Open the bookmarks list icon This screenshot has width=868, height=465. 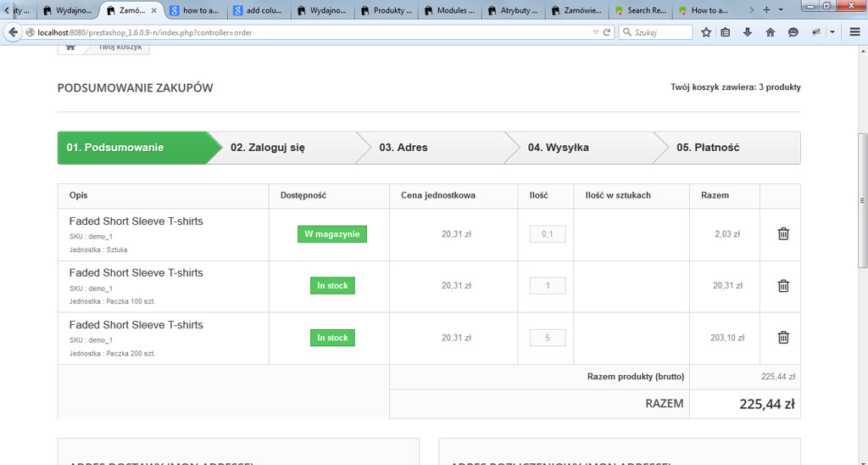click(x=726, y=33)
